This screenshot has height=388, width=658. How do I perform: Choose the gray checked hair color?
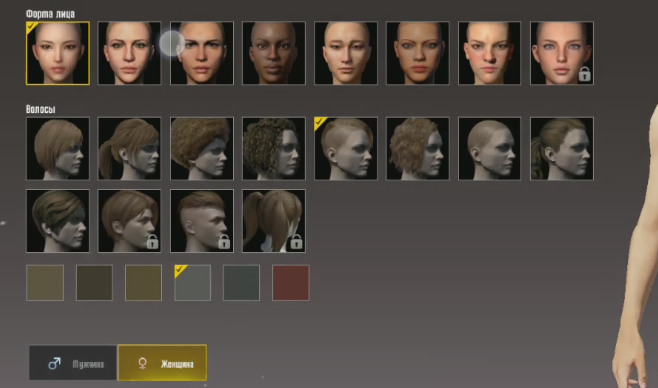193,283
